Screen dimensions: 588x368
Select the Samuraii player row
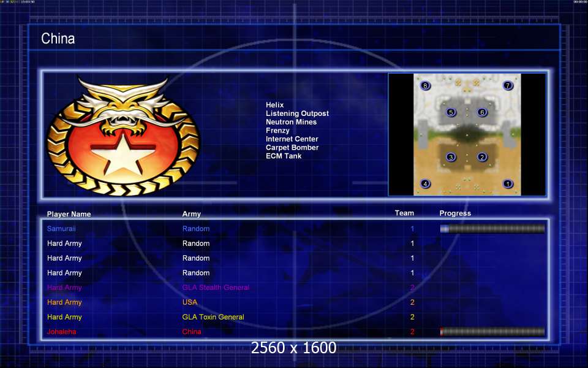click(x=295, y=229)
